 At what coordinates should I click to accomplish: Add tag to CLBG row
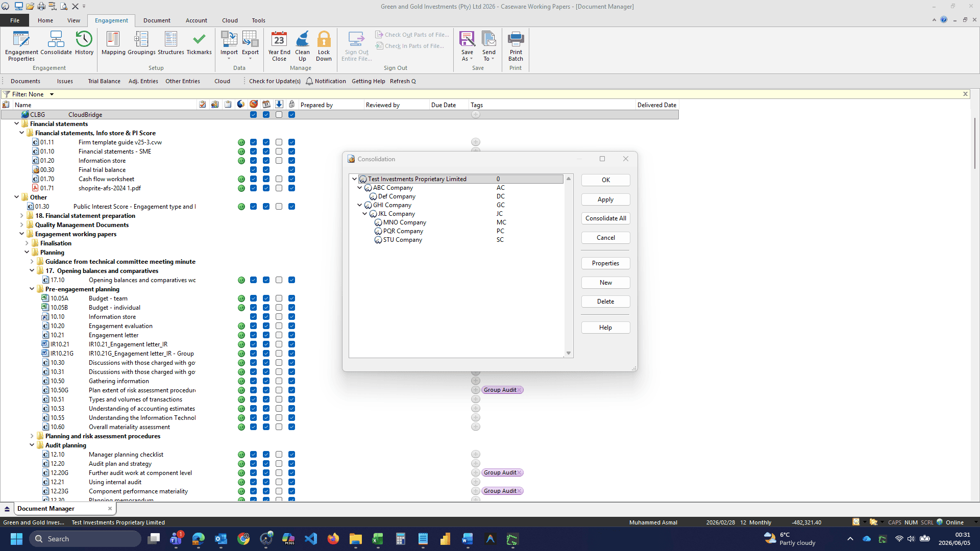click(476, 115)
